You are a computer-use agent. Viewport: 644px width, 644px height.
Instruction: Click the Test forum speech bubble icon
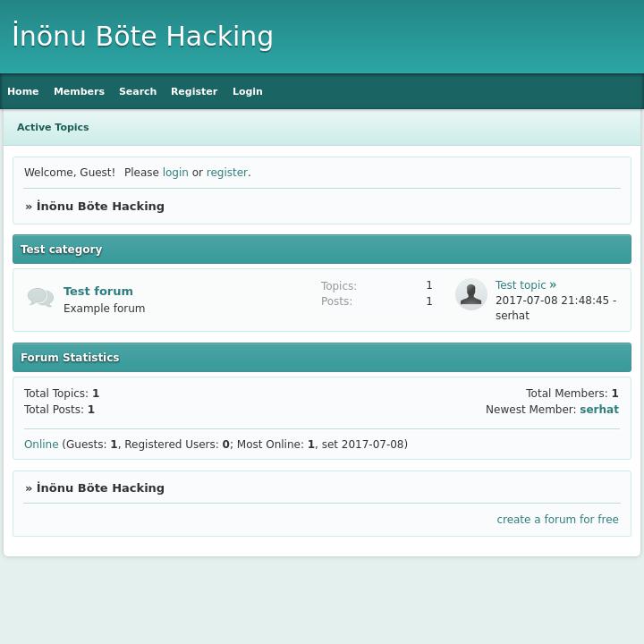(x=40, y=298)
